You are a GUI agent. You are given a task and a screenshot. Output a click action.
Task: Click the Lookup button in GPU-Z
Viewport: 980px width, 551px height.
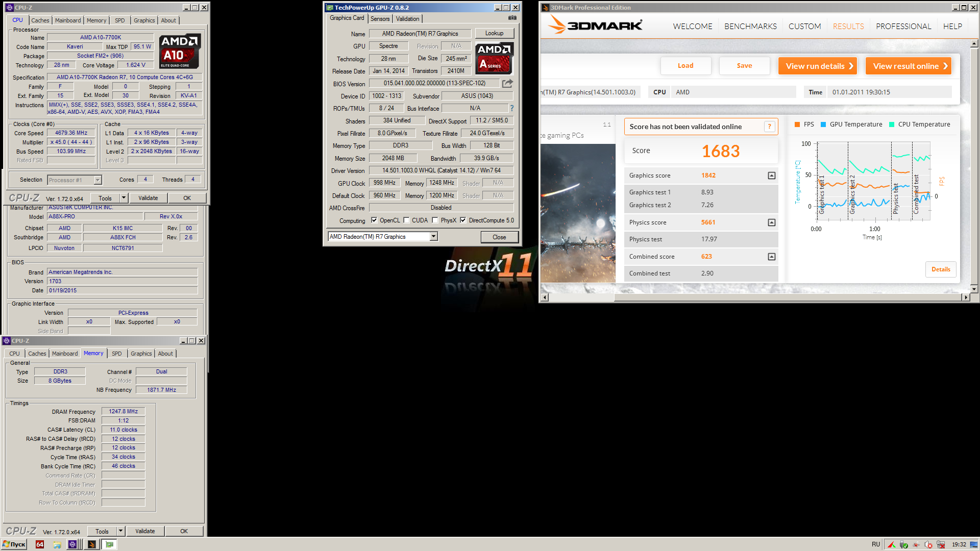click(494, 33)
